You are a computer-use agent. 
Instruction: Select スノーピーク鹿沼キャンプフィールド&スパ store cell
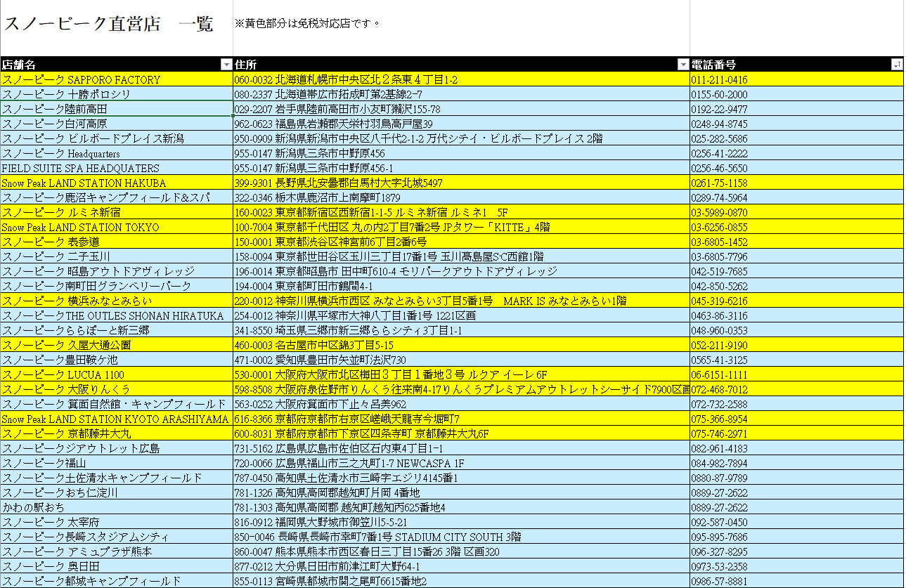coord(117,198)
